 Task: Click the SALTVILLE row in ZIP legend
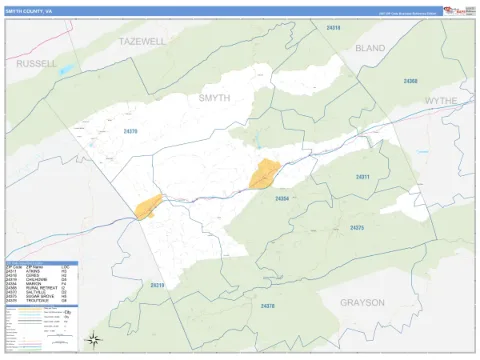pyautogui.click(x=36, y=292)
